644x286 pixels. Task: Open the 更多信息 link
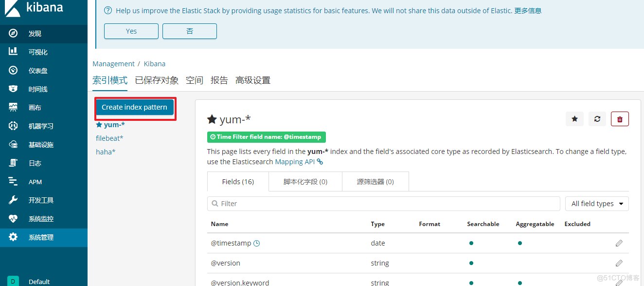pyautogui.click(x=528, y=10)
